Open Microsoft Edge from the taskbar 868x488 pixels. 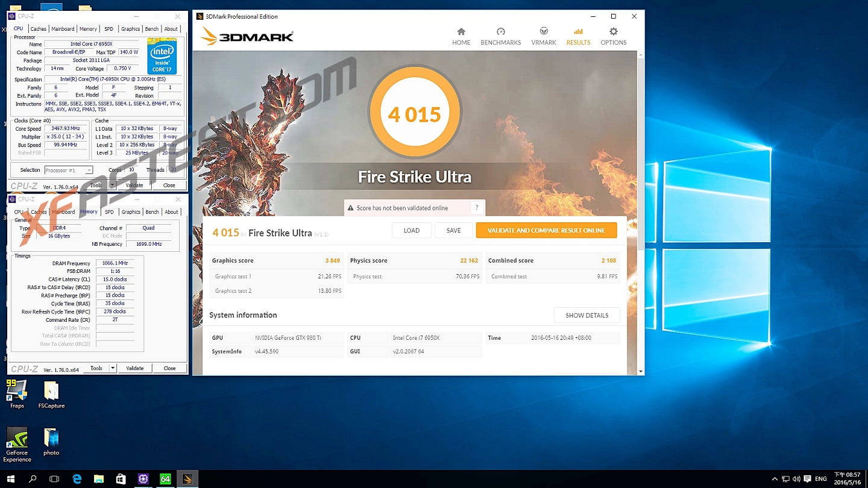point(77,479)
